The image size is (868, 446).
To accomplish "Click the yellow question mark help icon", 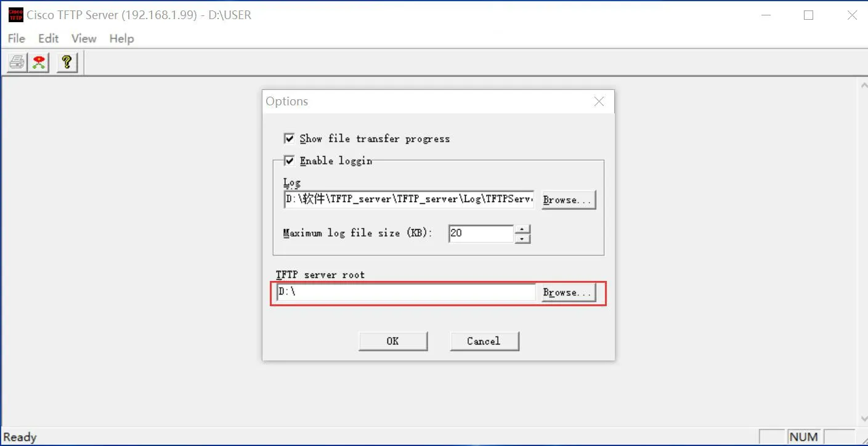I will pyautogui.click(x=67, y=62).
